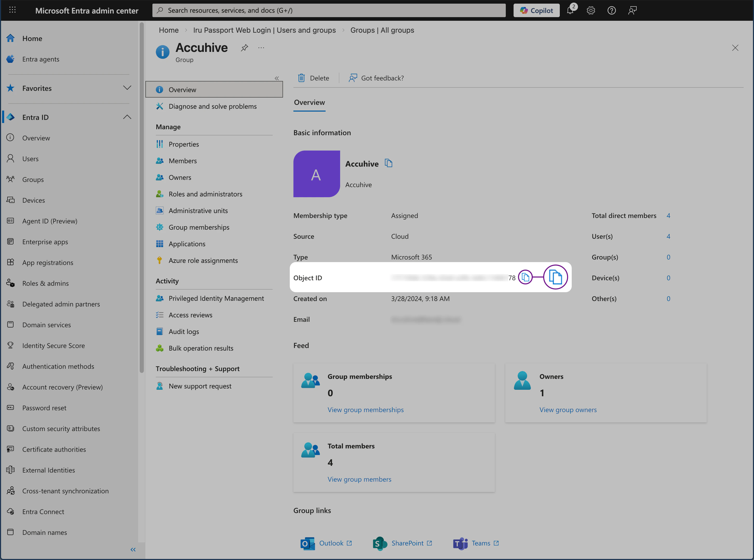Open the settings gear
754x560 pixels.
point(590,10)
